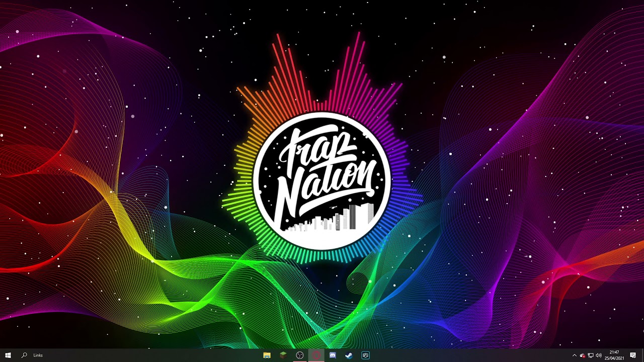Screen dimensions: 644x362
Task: Click the Show desktop strip
Action: 642,355
